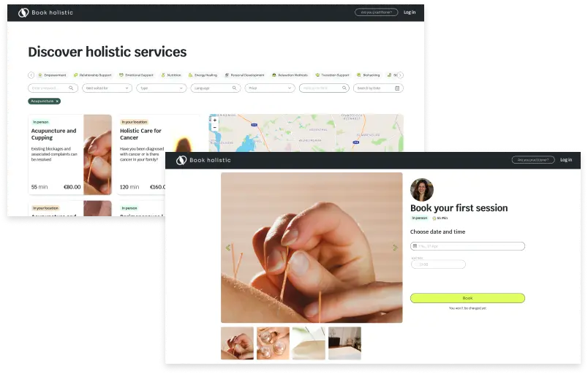Viewport: 588px width, 374px height.
Task: Zoom in on the map
Action: (x=215, y=121)
